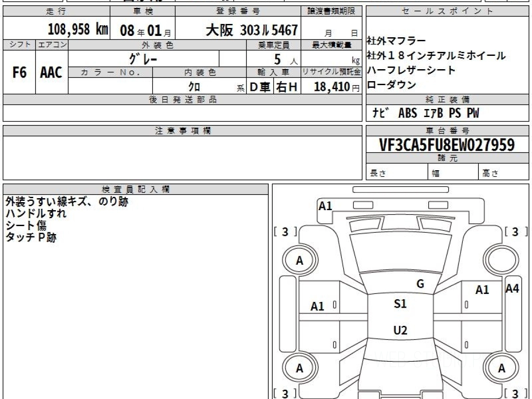Click the A1 mark beside the A4 mark

point(482,290)
